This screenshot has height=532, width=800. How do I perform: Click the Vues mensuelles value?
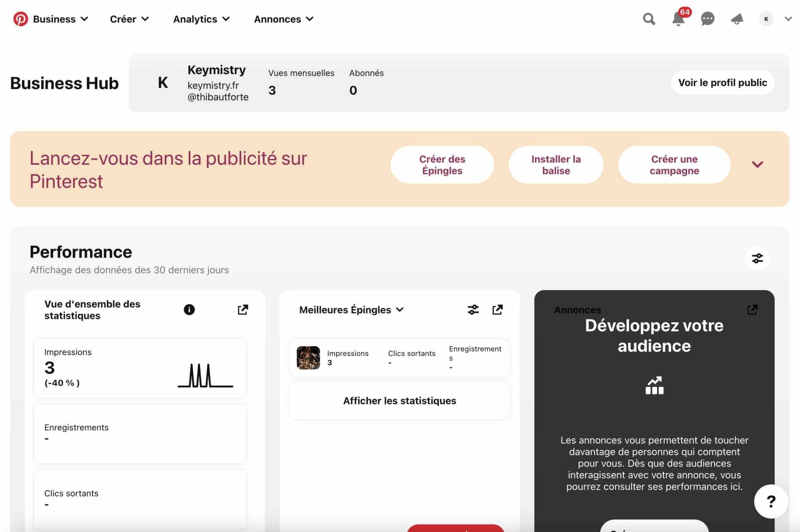[x=272, y=90]
